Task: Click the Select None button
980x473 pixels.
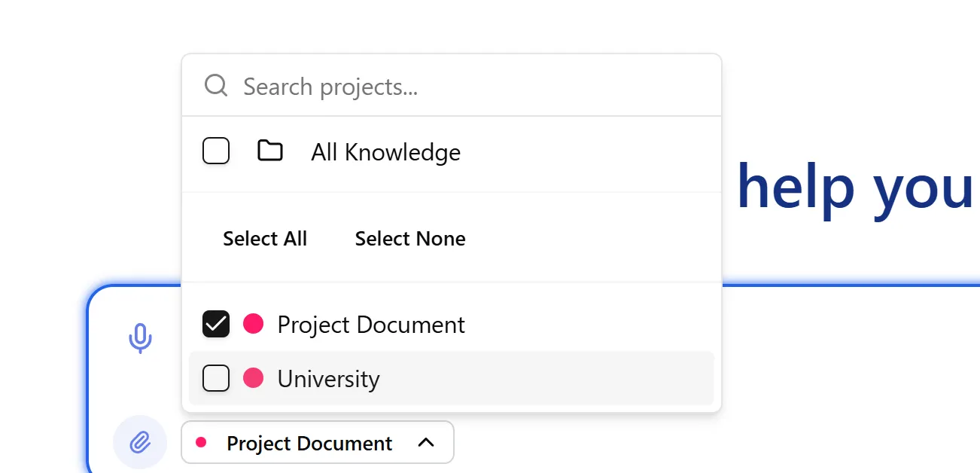Action: pos(409,238)
